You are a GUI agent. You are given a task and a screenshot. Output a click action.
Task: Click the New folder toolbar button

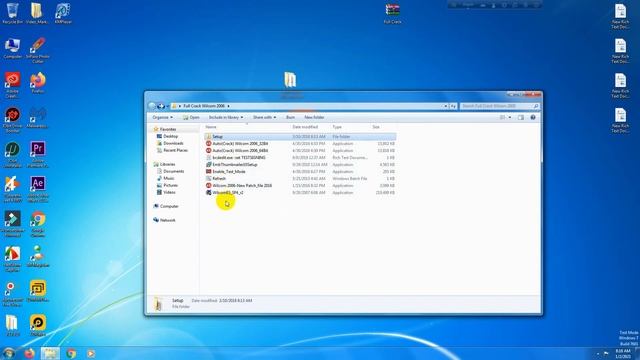314,118
